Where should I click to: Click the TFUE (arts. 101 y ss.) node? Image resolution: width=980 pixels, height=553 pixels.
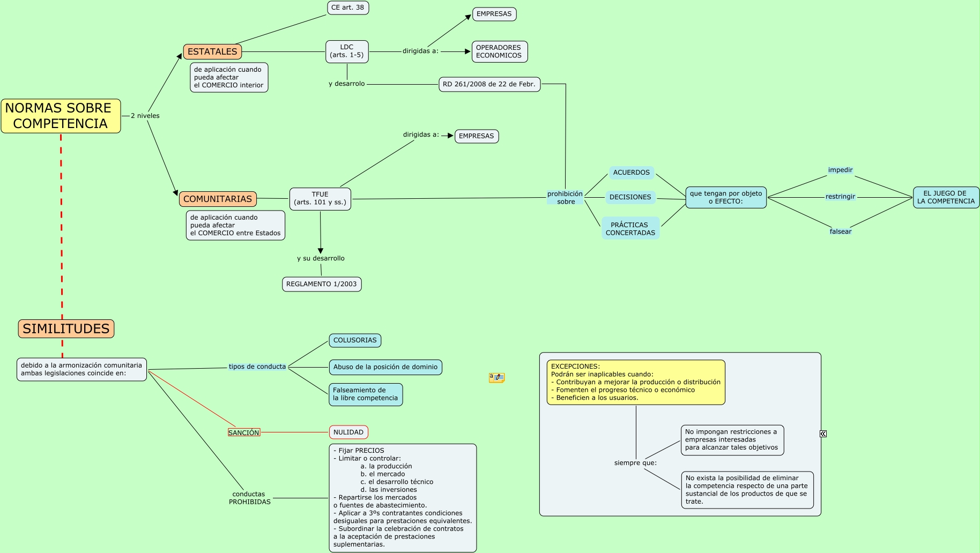(x=320, y=199)
